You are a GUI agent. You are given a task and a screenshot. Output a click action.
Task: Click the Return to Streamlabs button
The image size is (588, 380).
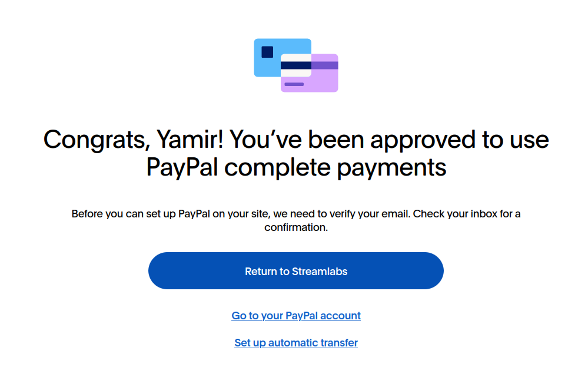pyautogui.click(x=295, y=270)
